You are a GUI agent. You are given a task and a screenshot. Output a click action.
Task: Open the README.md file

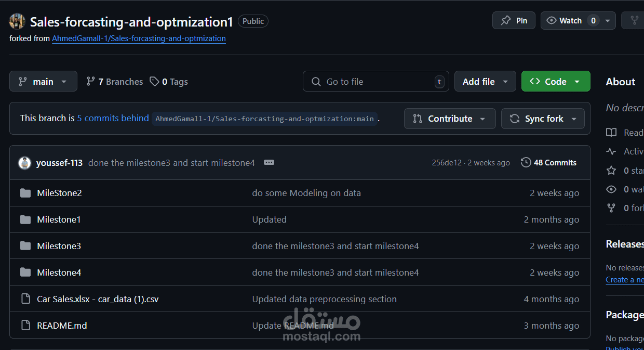(62, 326)
